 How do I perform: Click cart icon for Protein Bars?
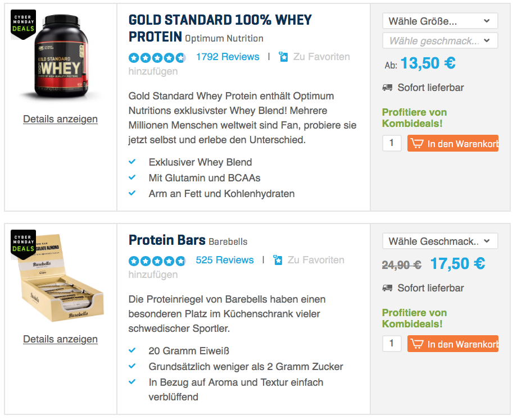416,344
